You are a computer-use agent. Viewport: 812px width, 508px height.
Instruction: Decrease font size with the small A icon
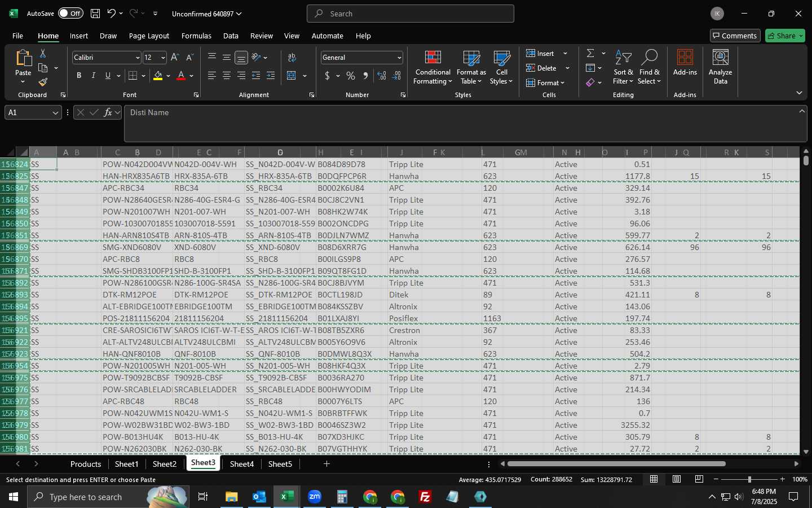pos(189,58)
